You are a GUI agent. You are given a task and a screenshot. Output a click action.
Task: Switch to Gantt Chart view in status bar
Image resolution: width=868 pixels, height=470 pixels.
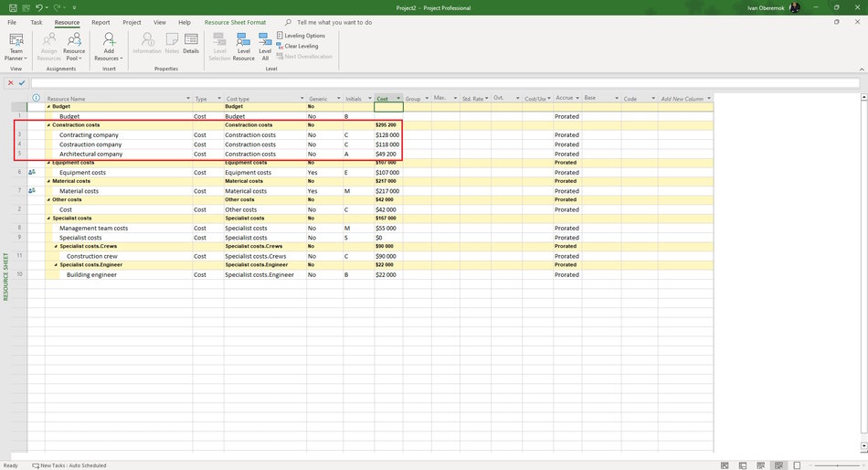point(725,465)
